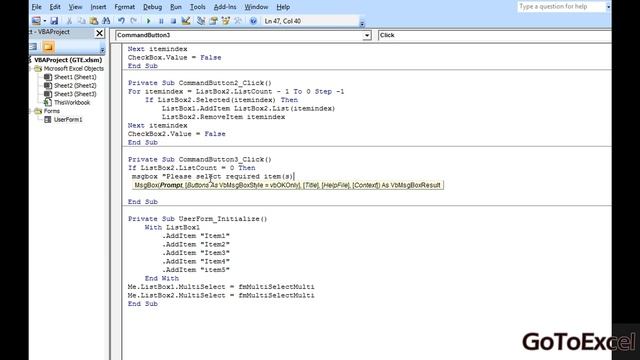Click the 'Ln 47, Col 40' position indicator
Screen dimensions: 640x360
point(283,21)
